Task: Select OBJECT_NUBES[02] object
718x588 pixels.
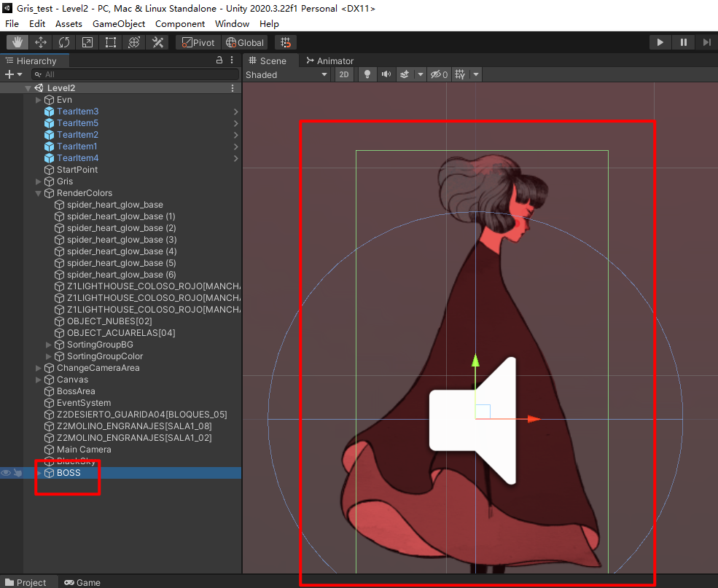Action: [x=109, y=321]
